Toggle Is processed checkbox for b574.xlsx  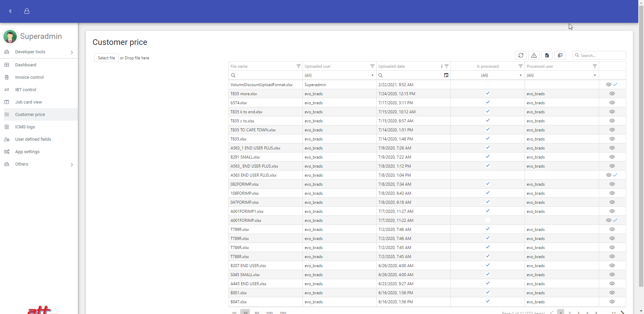[x=488, y=103]
